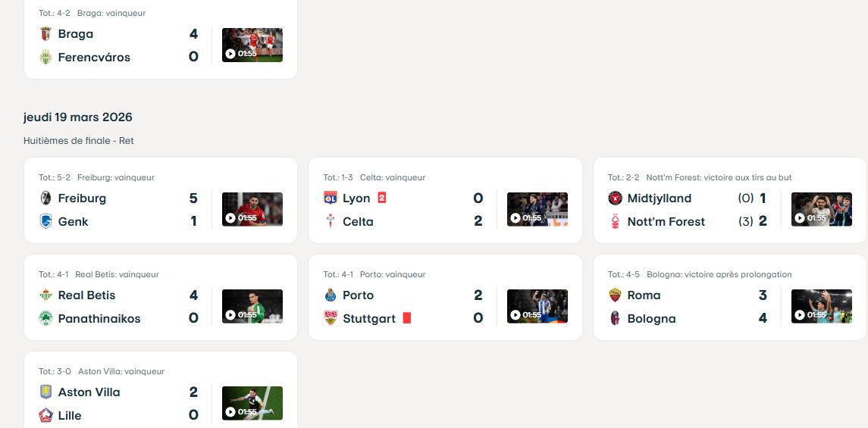Play the Roma vs Bologna highlights video
Screen dimensions: 868x428
tap(821, 306)
